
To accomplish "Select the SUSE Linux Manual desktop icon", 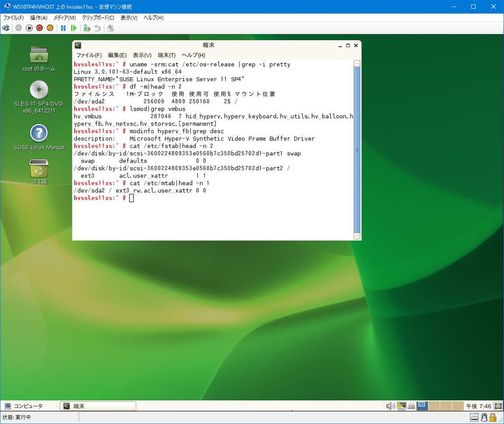I will pyautogui.click(x=39, y=137).
